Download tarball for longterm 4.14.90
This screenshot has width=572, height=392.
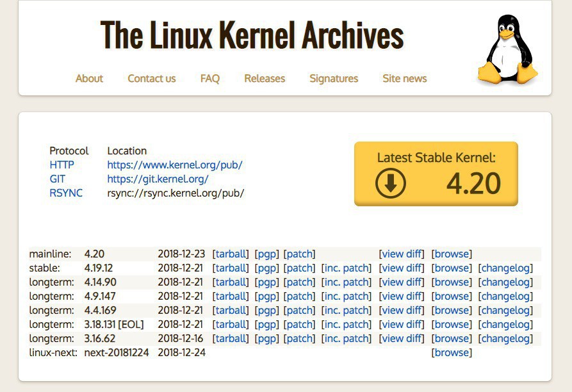[231, 282]
